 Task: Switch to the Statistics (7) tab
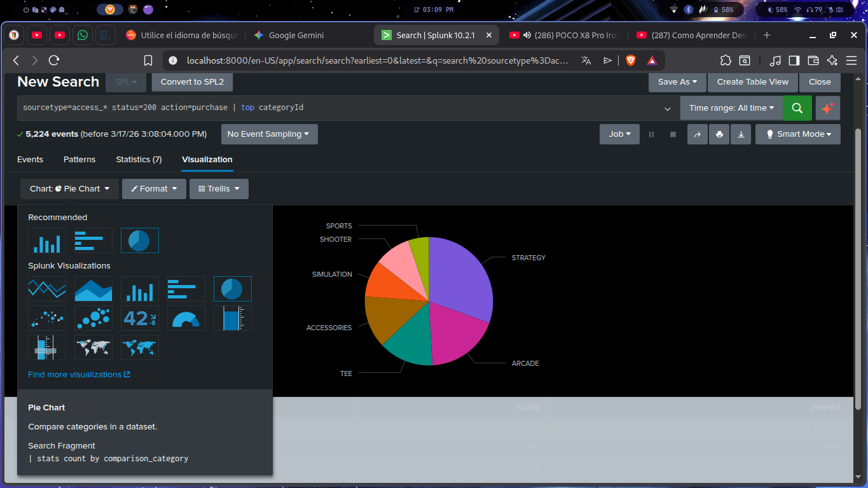point(139,160)
